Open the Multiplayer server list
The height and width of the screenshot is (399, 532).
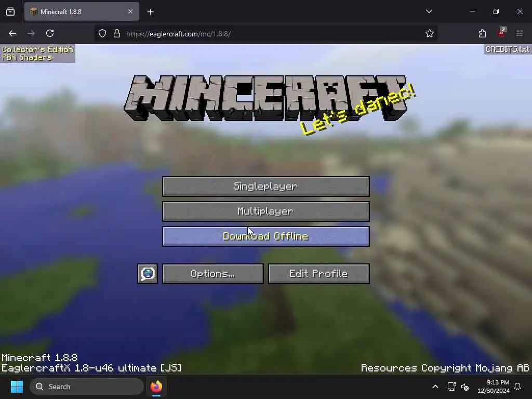(x=265, y=211)
